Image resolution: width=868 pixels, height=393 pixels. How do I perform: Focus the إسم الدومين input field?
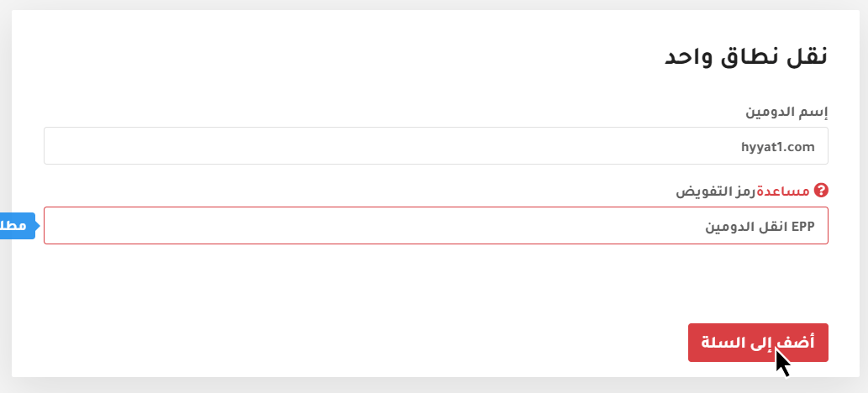pos(436,146)
